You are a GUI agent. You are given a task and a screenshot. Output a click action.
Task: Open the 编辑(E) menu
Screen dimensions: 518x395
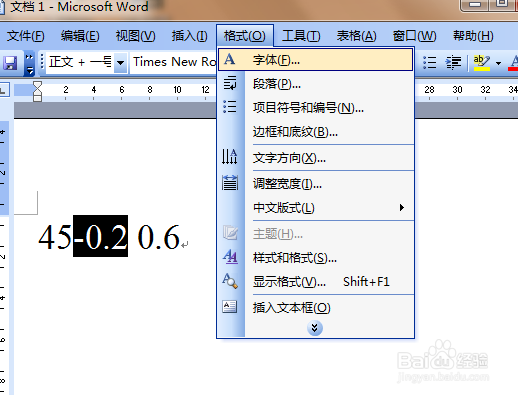point(80,36)
